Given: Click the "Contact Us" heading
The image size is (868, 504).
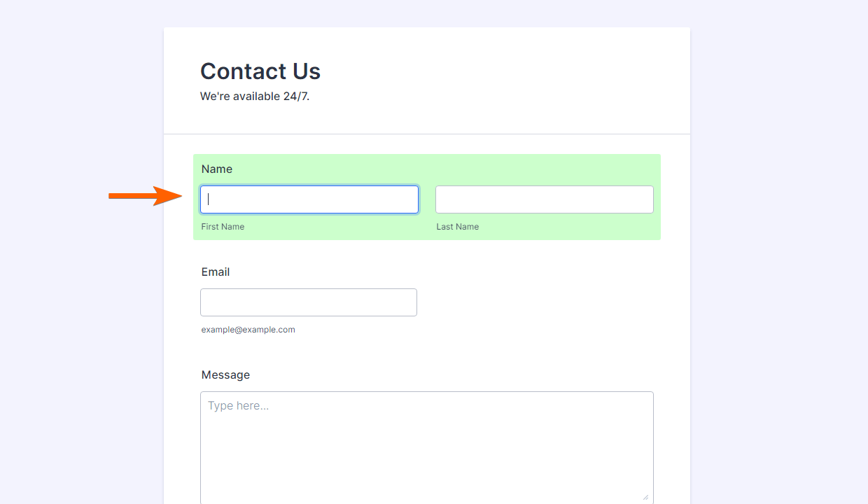Looking at the screenshot, I should pyautogui.click(x=260, y=71).
